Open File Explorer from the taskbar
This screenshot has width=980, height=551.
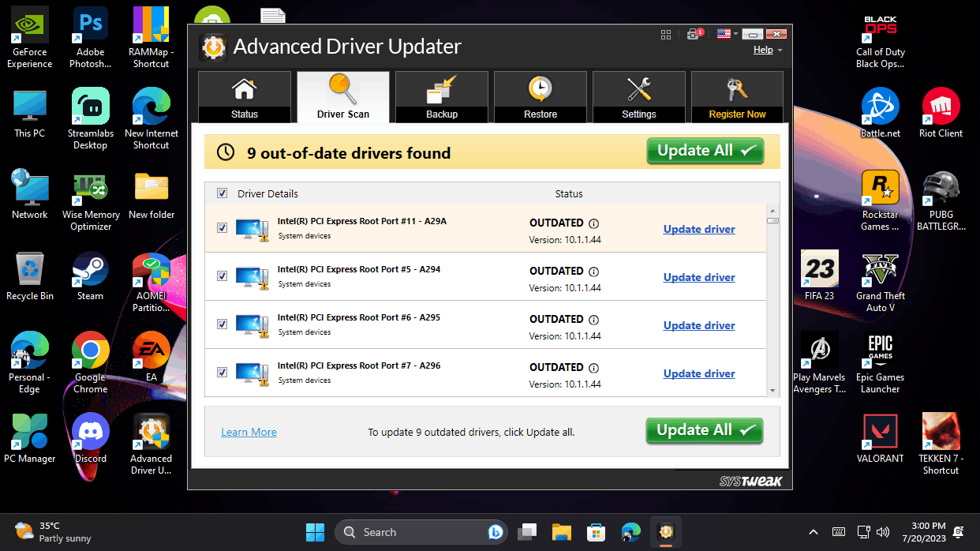561,532
